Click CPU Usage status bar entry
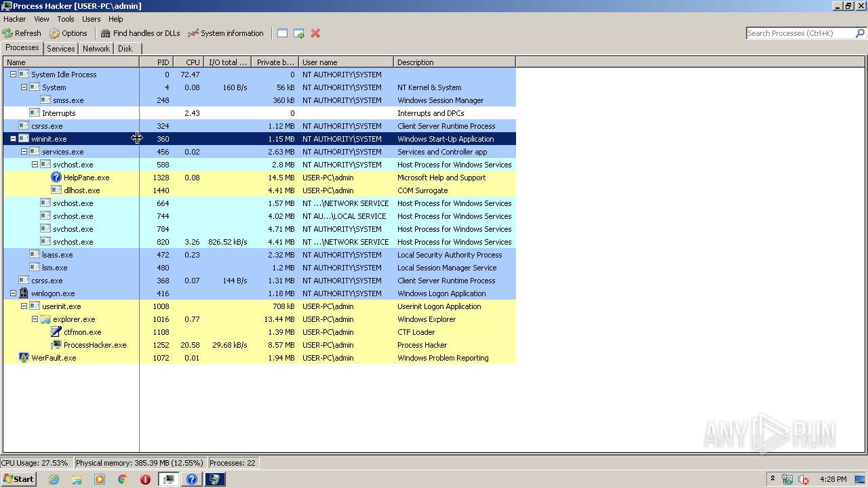This screenshot has height=488, width=868. pos(35,463)
